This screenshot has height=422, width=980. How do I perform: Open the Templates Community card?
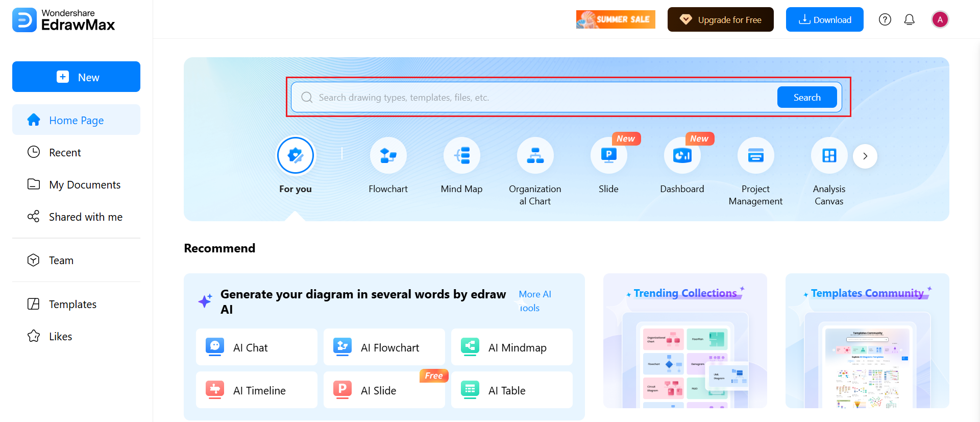coord(867,341)
